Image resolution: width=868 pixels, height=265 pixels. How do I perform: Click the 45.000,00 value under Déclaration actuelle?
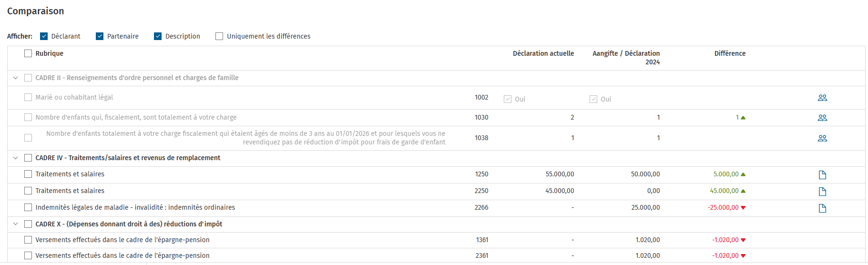(560, 191)
